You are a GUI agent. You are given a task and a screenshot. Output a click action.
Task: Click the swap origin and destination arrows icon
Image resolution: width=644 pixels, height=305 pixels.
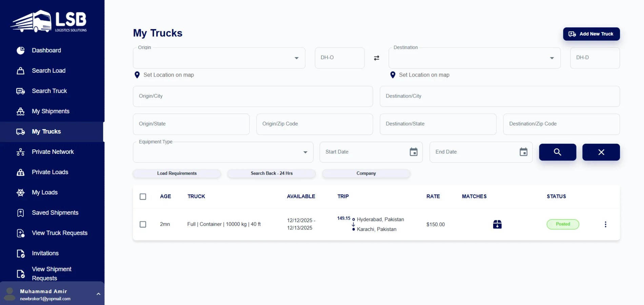point(376,58)
